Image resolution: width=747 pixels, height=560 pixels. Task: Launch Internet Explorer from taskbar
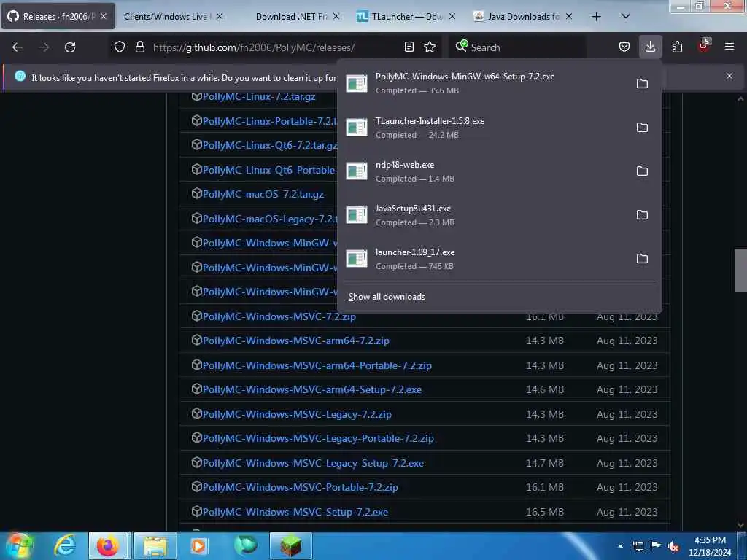(x=64, y=545)
